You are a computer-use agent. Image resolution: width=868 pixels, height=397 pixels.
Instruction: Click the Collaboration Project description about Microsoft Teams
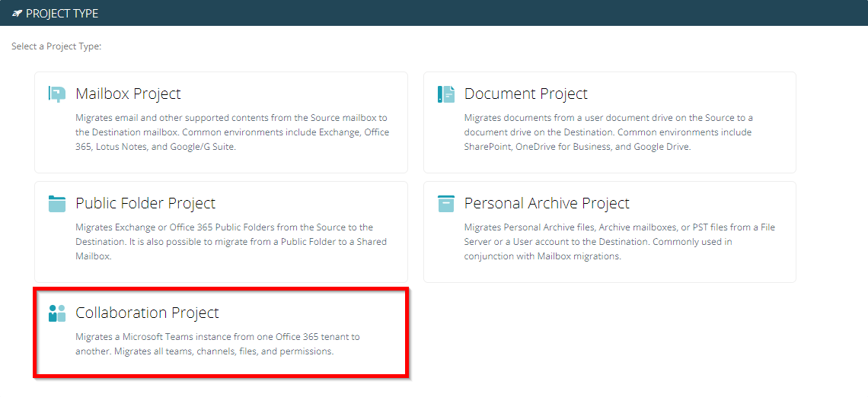pyautogui.click(x=217, y=344)
